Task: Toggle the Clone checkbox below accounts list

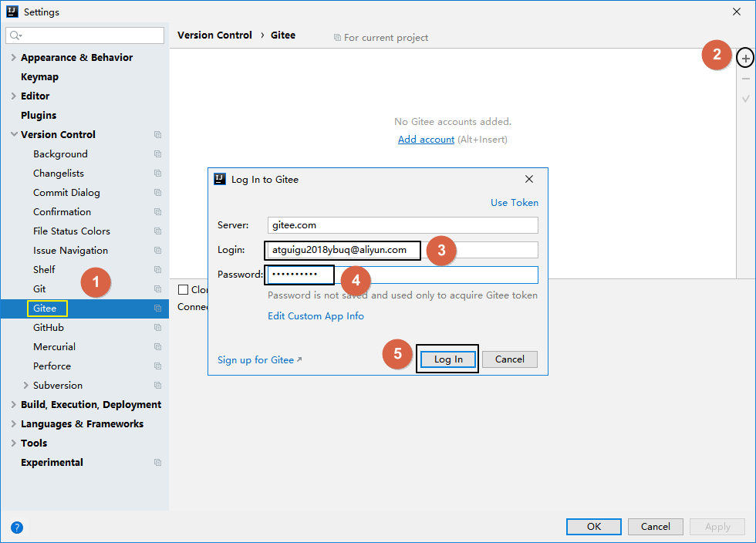Action: (x=184, y=289)
